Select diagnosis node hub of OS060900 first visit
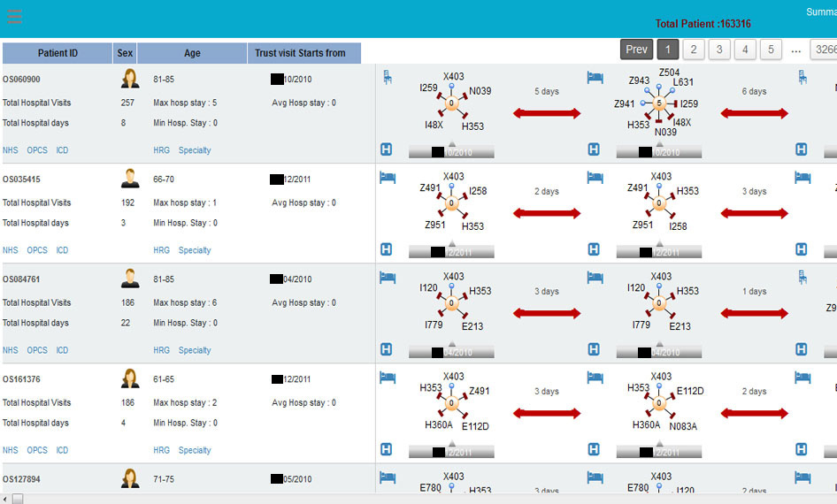 click(x=451, y=103)
